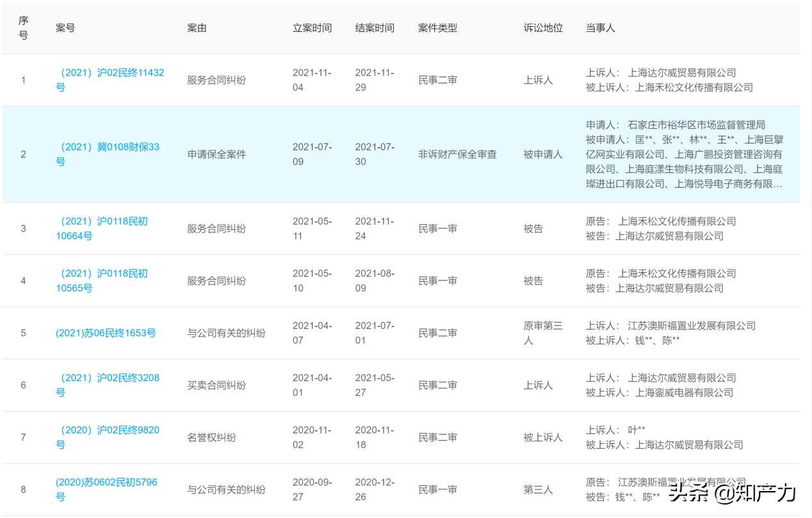Click closing date 2021-07-30

[375, 154]
